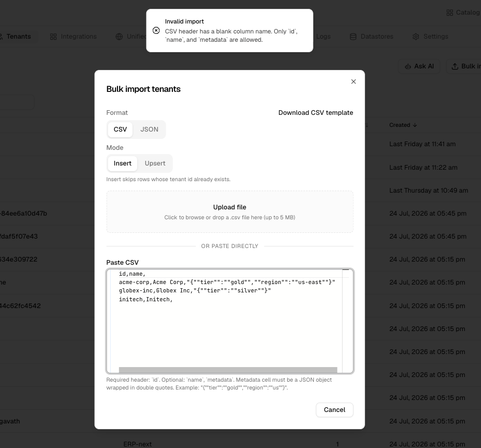
Task: Click the Created column sort arrow
Action: [x=415, y=125]
